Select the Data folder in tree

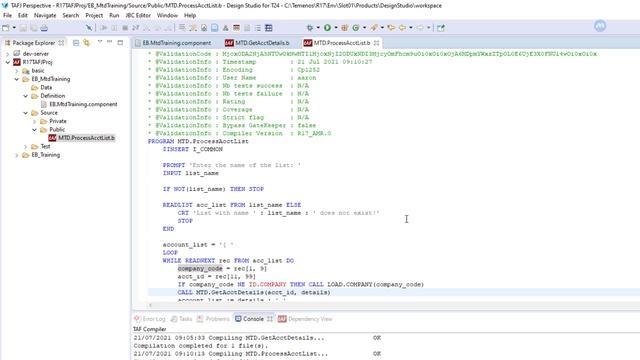[42, 87]
